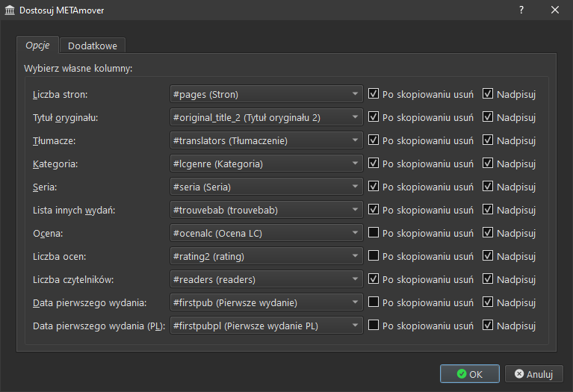
Task: Uncheck 'Po skopiowaniu usuń' for Liczba stron
Action: pos(374,94)
